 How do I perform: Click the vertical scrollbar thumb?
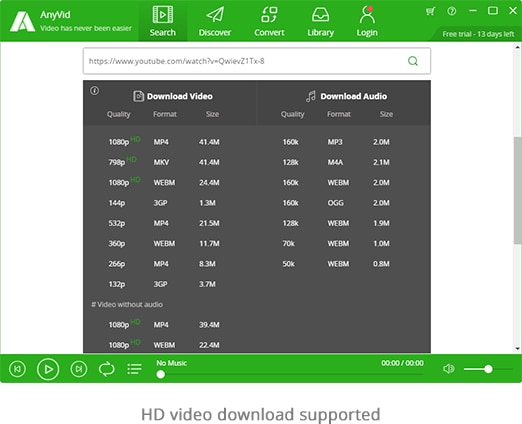coord(517,190)
